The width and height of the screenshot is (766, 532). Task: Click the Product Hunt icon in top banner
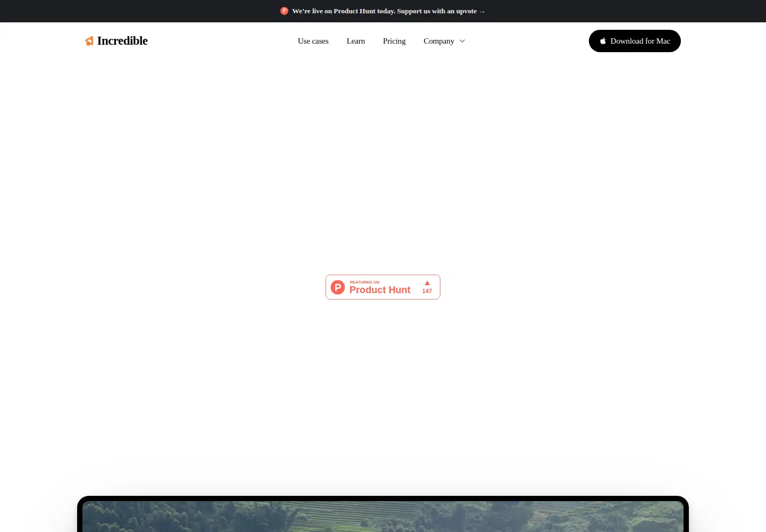(x=285, y=11)
